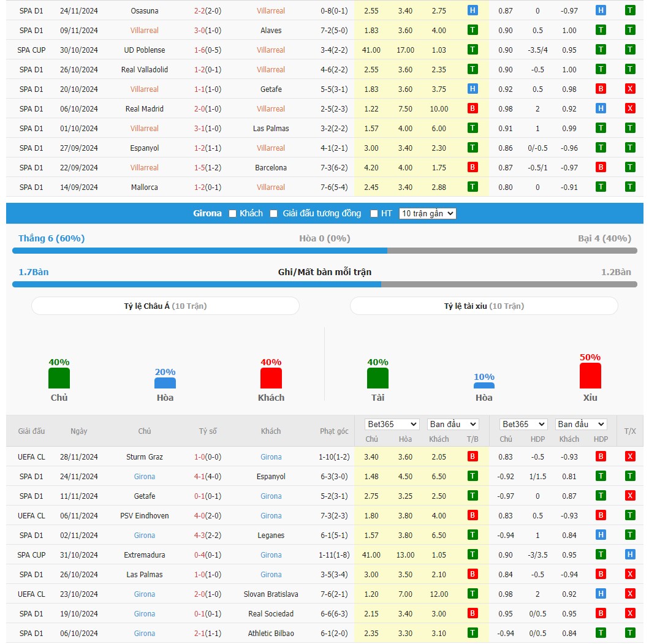Click the red Xỉu 50% bar

[590, 376]
